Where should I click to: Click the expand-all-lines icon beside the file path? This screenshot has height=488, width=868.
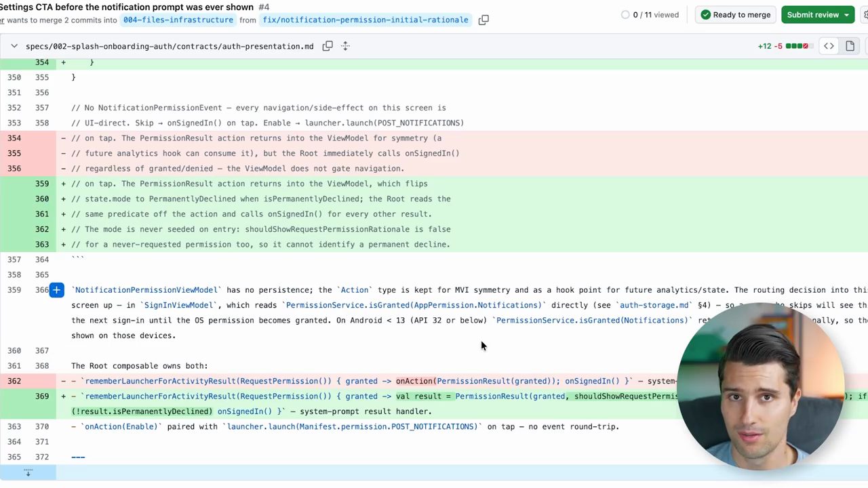[x=345, y=46]
